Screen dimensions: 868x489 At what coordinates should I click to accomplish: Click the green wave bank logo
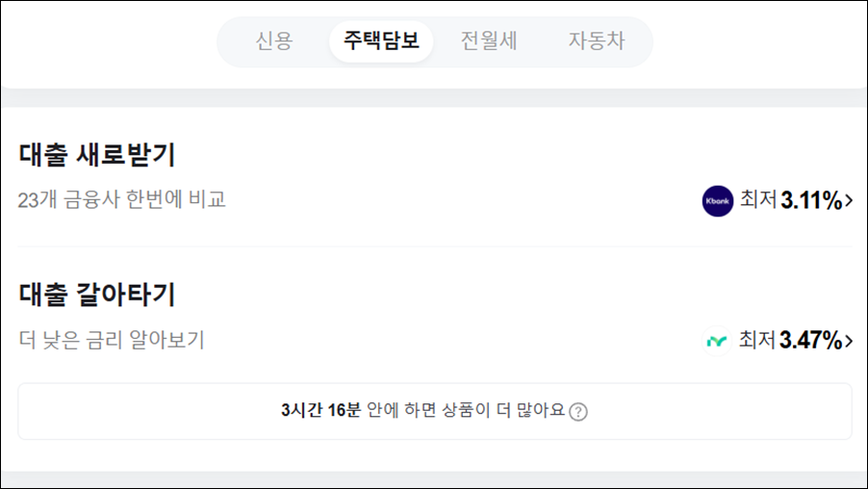pyautogui.click(x=716, y=341)
